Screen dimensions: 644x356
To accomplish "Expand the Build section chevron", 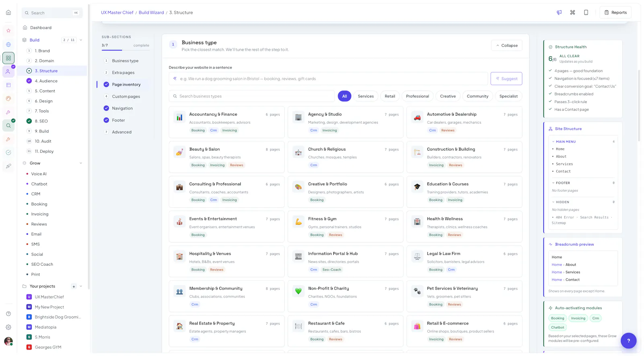I will coord(81,40).
